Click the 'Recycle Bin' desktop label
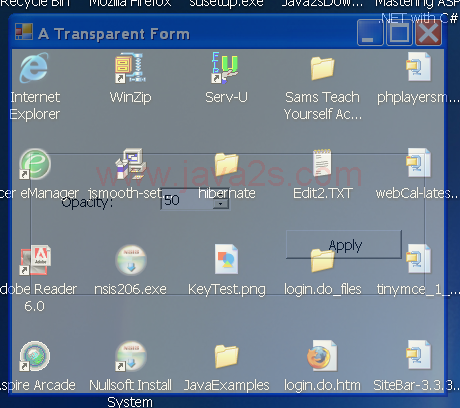Image resolution: width=460 pixels, height=408 pixels. tap(35, 3)
